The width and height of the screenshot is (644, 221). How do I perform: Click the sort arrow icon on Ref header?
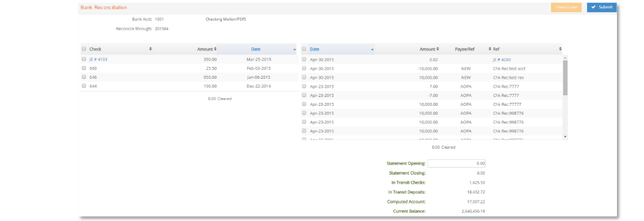(x=560, y=49)
